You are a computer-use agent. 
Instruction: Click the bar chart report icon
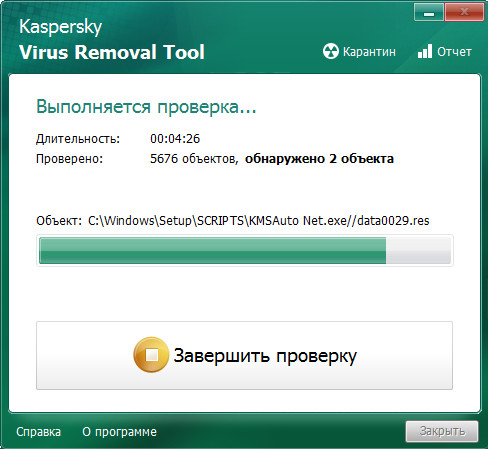pos(425,51)
